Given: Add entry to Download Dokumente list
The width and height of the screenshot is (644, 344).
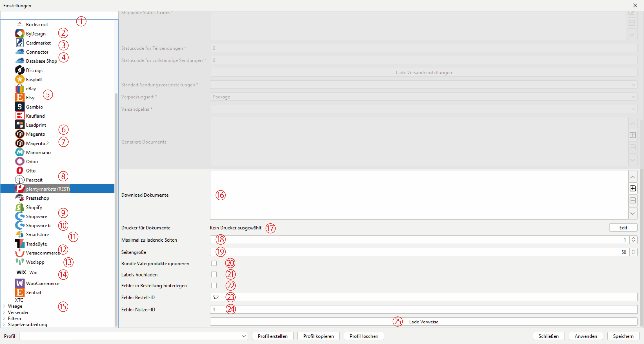Looking at the screenshot, I should point(633,188).
